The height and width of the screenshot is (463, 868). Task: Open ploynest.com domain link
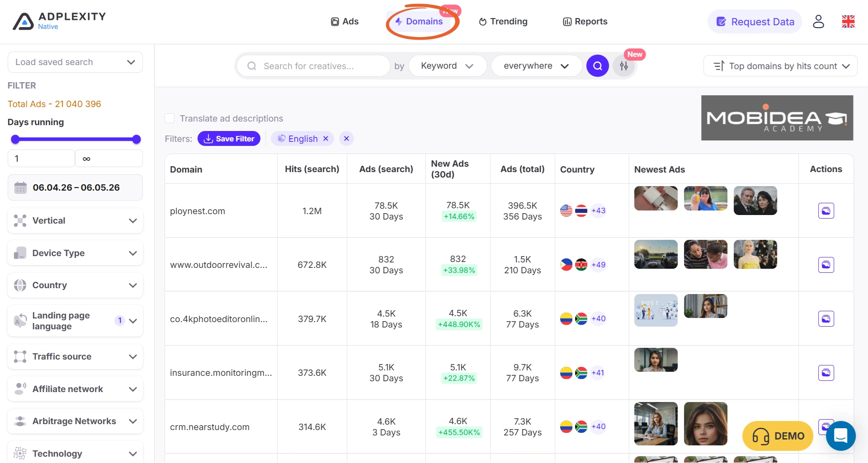pos(198,211)
